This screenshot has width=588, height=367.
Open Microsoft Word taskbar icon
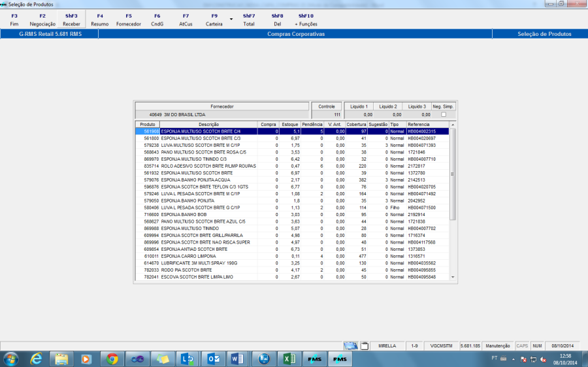pos(237,359)
